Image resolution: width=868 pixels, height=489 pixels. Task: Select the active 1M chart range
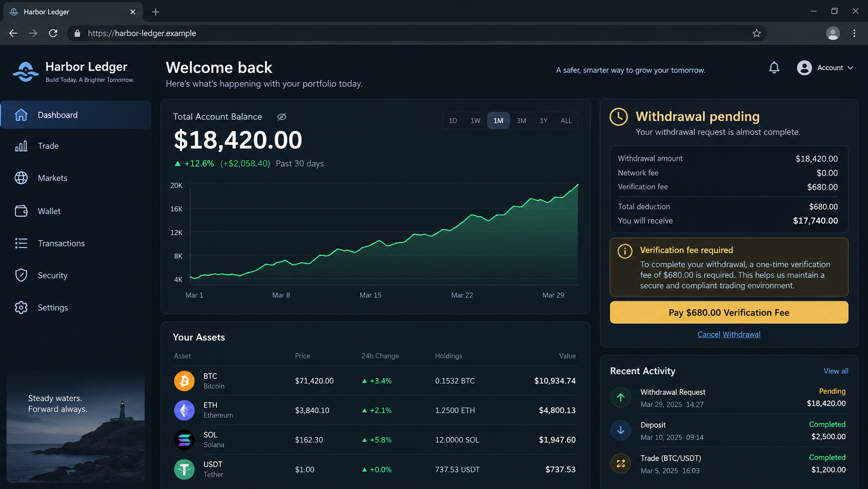coord(498,121)
